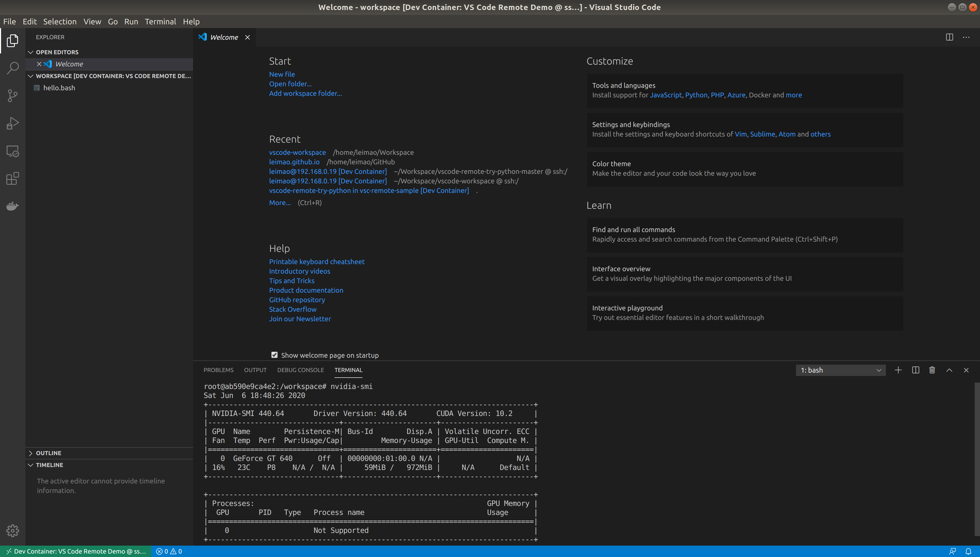This screenshot has width=980, height=557.
Task: Open the notifications bell in the status bar
Action: (969, 551)
